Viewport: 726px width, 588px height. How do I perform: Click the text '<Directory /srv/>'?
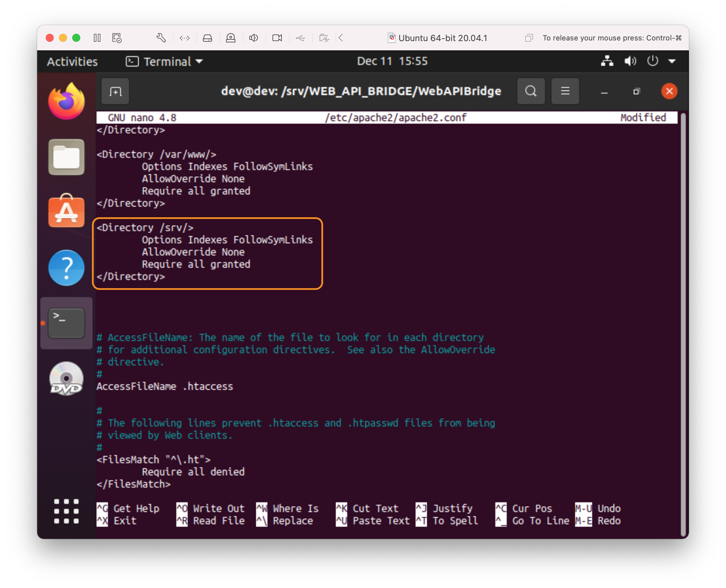(145, 228)
